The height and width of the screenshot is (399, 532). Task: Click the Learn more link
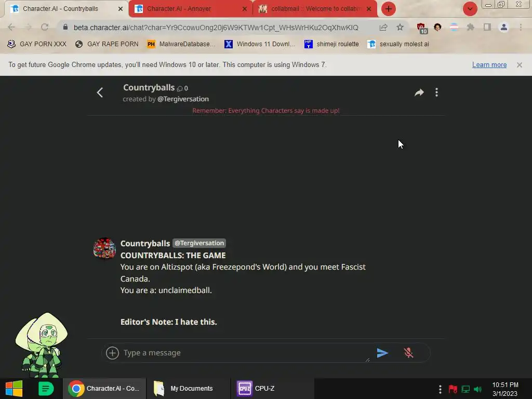489,65
